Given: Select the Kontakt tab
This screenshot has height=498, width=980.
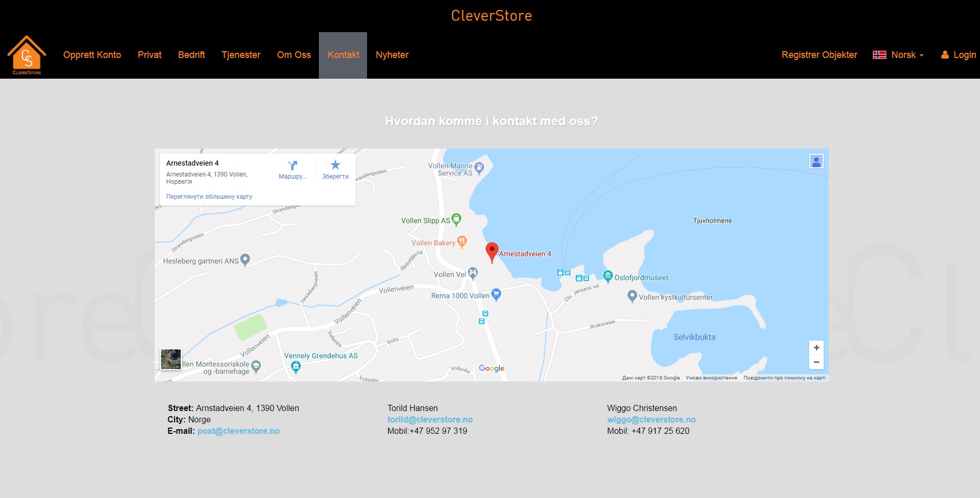Looking at the screenshot, I should point(343,55).
